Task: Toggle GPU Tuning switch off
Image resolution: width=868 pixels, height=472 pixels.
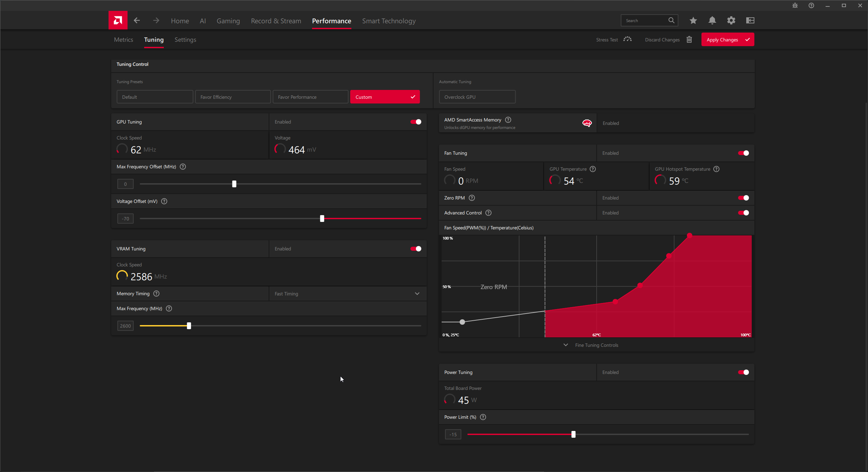Action: point(416,122)
